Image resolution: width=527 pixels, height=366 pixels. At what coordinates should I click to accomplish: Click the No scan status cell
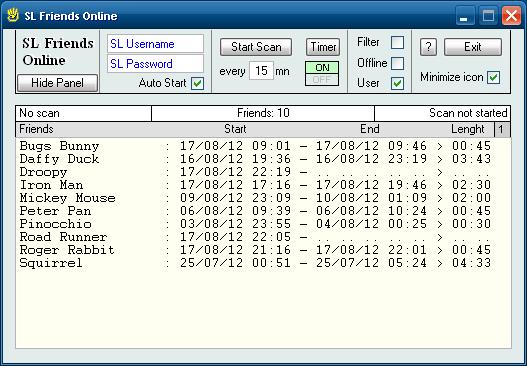(x=83, y=113)
